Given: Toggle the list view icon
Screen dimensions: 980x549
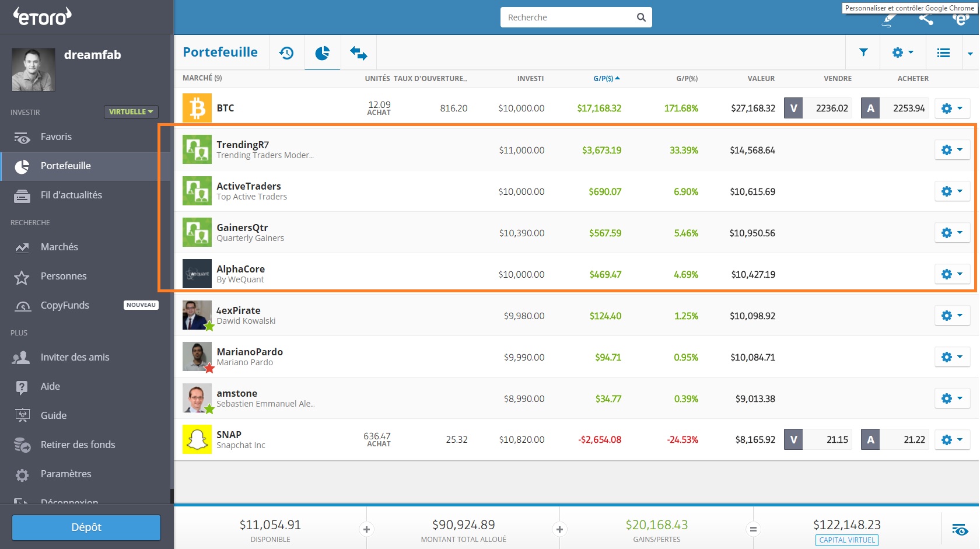Looking at the screenshot, I should click(943, 53).
